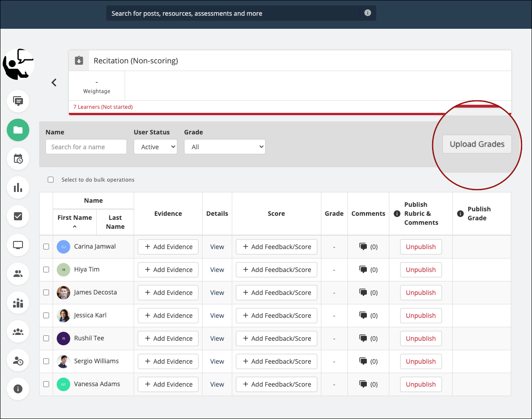The width and height of the screenshot is (532, 419).
Task: Click the Search for a name field
Action: 86,147
